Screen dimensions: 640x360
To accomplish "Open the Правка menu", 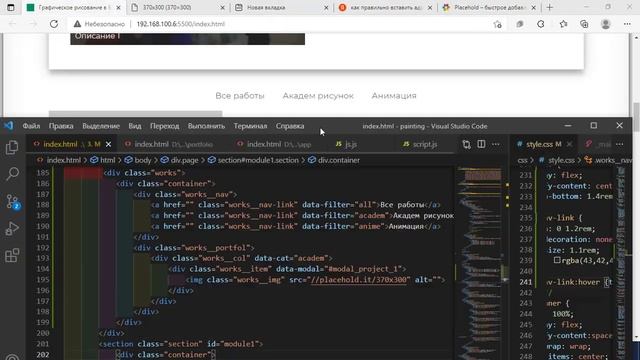I will [x=61, y=126].
